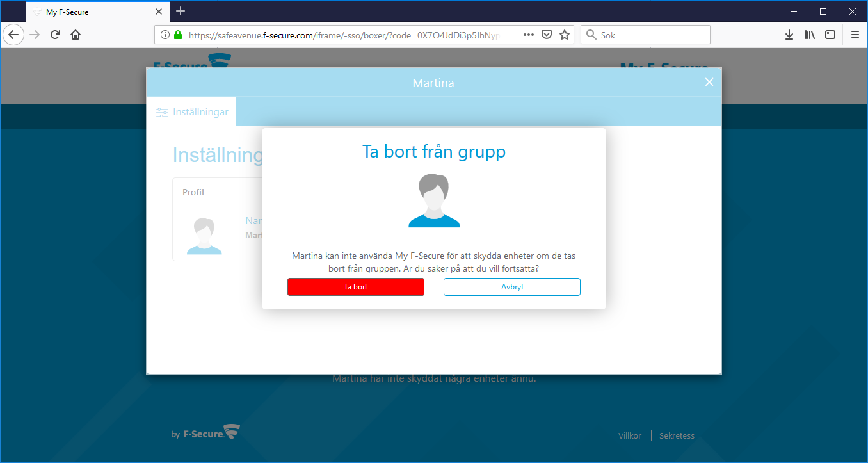868x463 pixels.
Task: Focus the Sök search field
Action: click(x=645, y=35)
